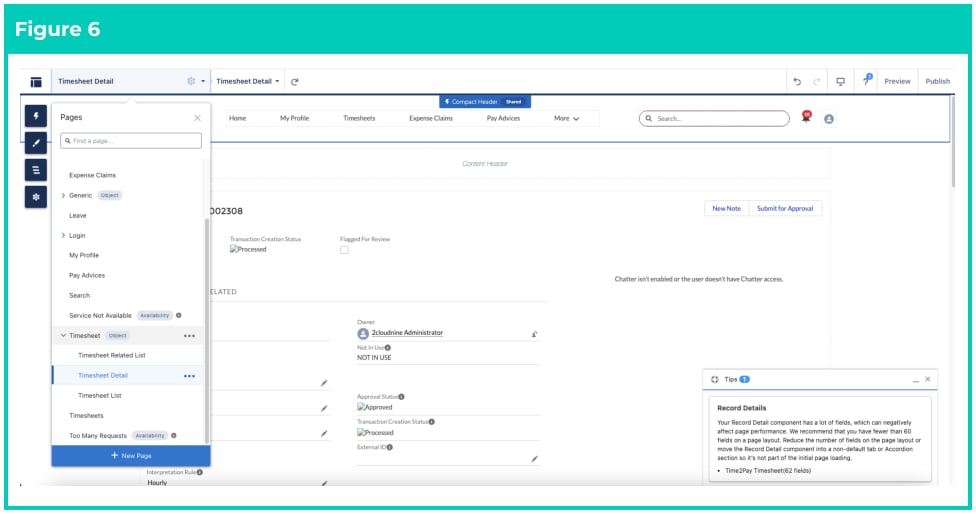Expand the Generic object pages
Screen dimensions: 976x514
click(x=63, y=195)
